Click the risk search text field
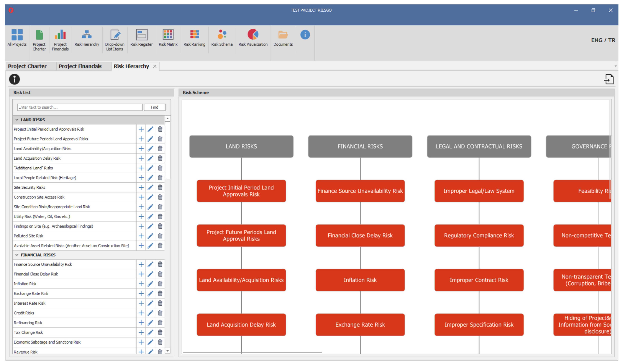Image resolution: width=622 pixels, height=364 pixels. [79, 107]
